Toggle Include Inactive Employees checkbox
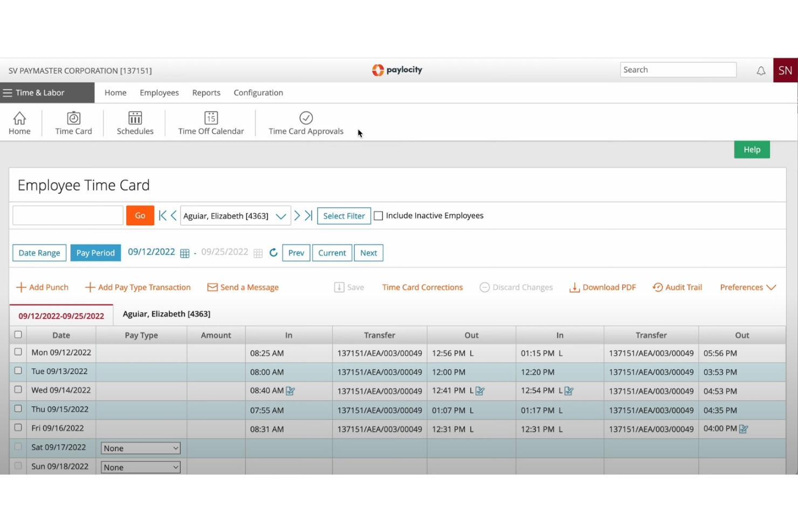 pos(379,216)
